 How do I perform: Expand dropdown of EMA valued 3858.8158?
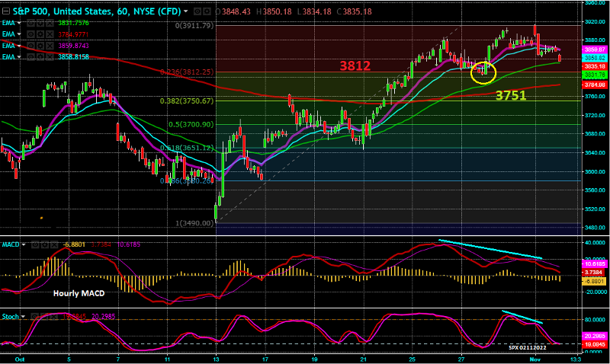point(18,57)
